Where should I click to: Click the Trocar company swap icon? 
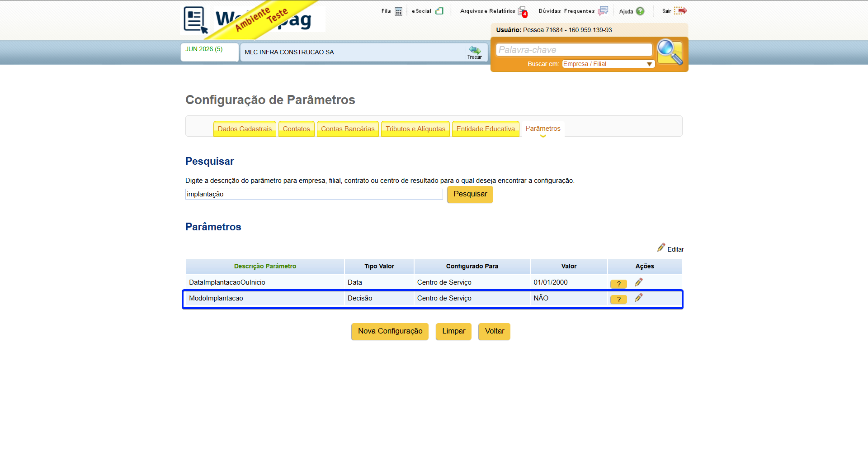click(x=475, y=52)
